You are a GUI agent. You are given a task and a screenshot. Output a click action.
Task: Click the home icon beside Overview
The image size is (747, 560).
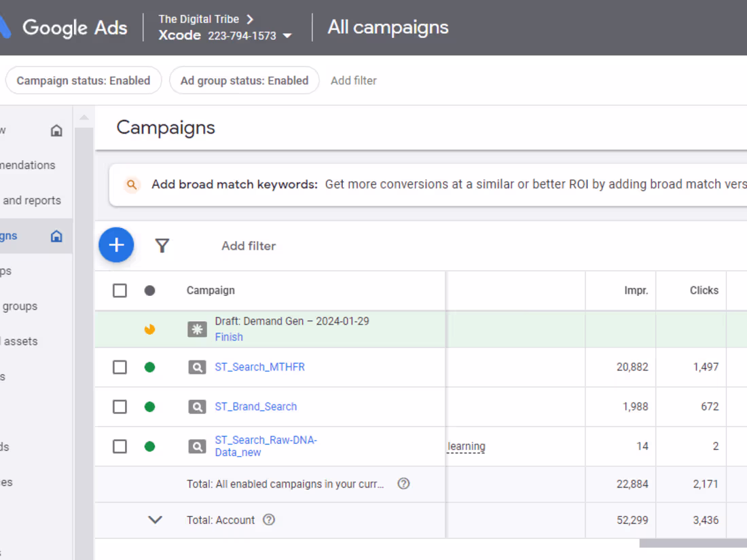pyautogui.click(x=56, y=130)
